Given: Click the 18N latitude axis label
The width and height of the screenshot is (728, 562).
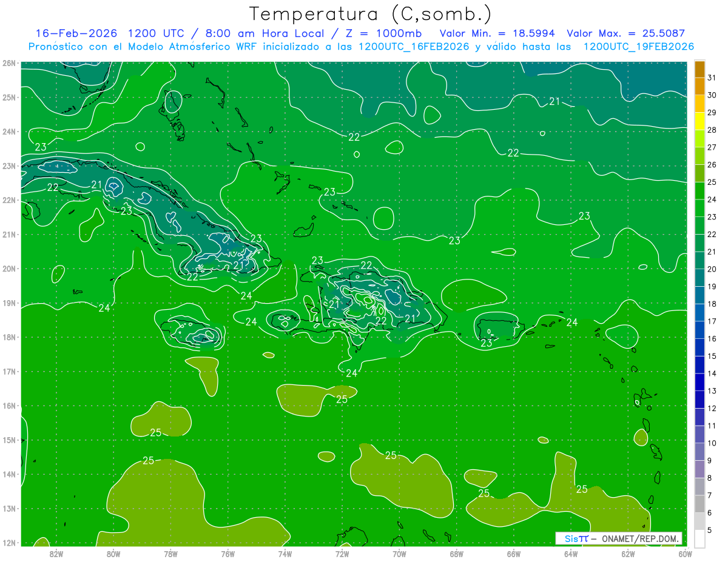Looking at the screenshot, I should [x=9, y=337].
